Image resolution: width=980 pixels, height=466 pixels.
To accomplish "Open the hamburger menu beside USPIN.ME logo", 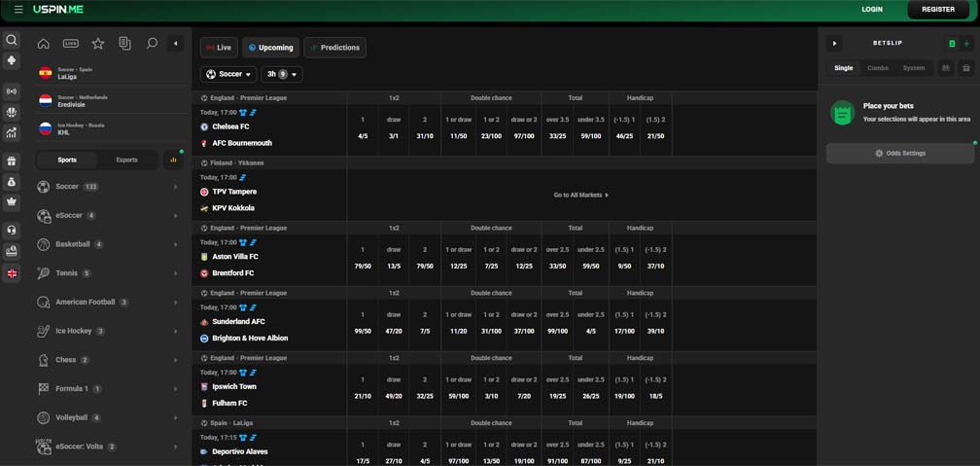I will (x=18, y=10).
